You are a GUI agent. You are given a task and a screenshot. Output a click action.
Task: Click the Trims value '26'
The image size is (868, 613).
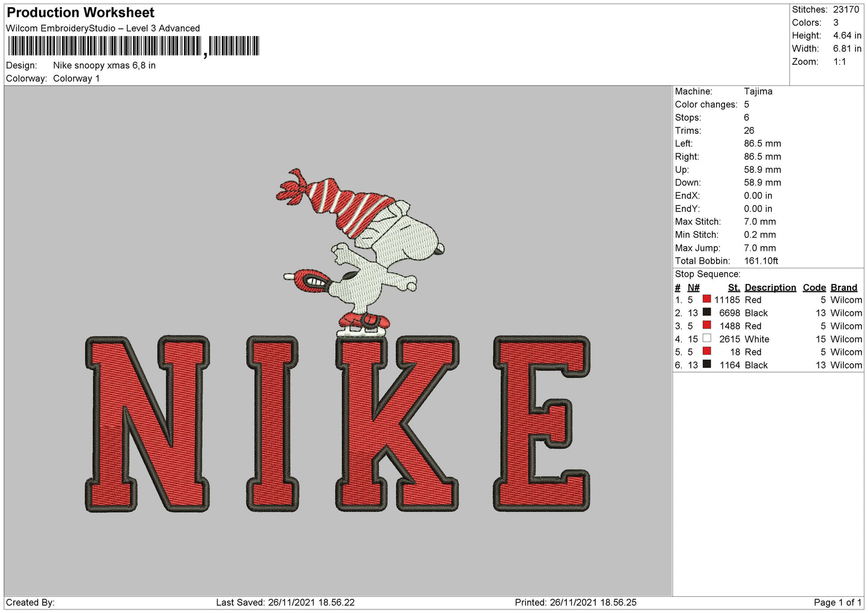(x=749, y=131)
